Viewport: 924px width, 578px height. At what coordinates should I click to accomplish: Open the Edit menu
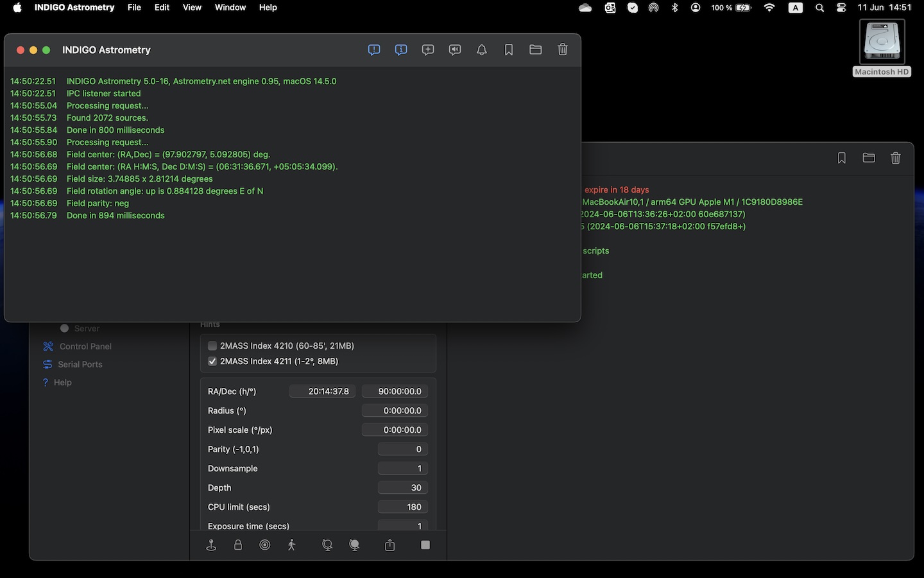pos(162,8)
